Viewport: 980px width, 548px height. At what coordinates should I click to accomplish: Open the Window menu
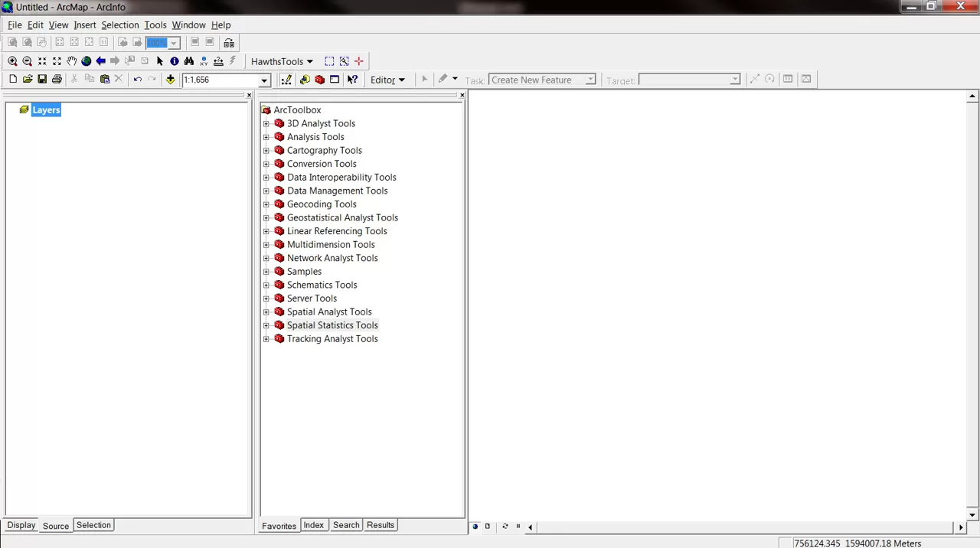[188, 25]
